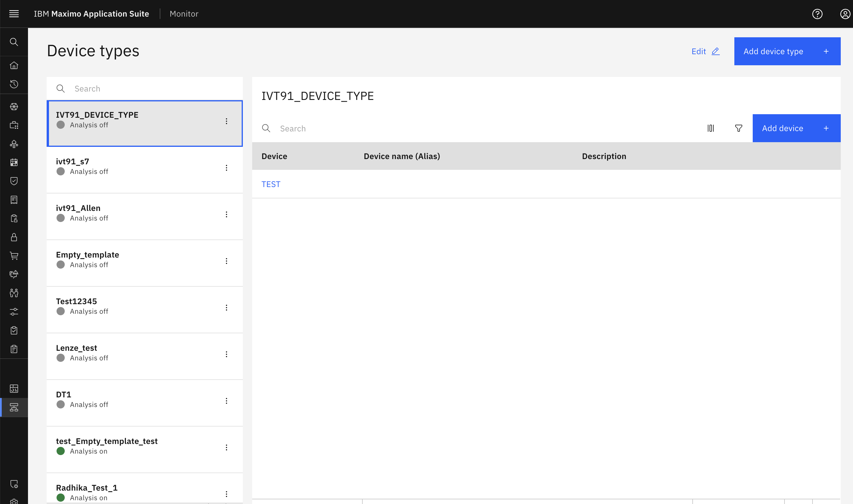Viewport: 853px width, 504px height.
Task: Open the recent history clock icon
Action: [14, 84]
